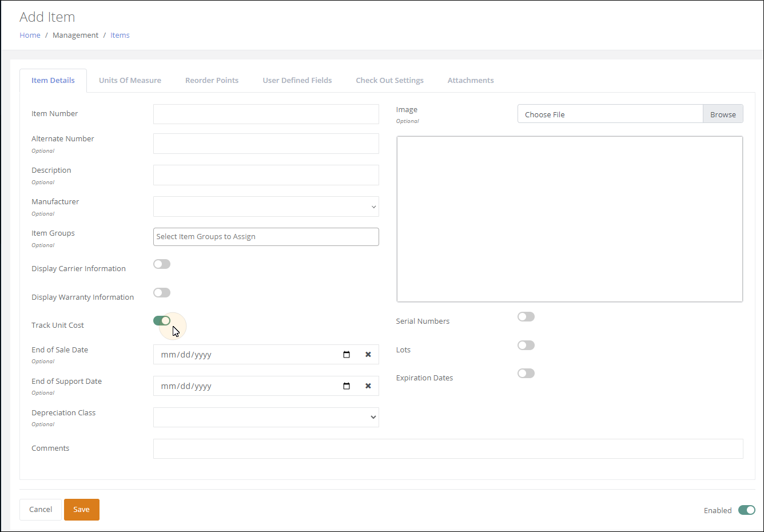Clear the End of Sale Date value
764x532 pixels.
pyautogui.click(x=368, y=355)
